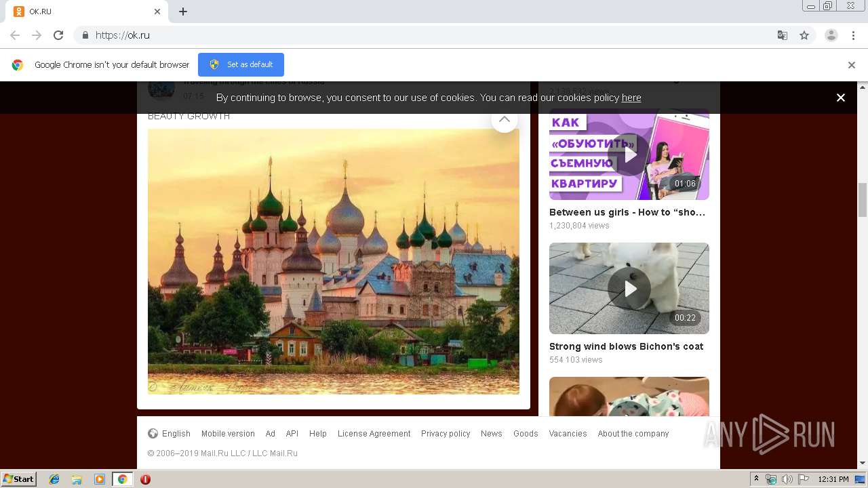Set Chrome as default browser

[241, 64]
